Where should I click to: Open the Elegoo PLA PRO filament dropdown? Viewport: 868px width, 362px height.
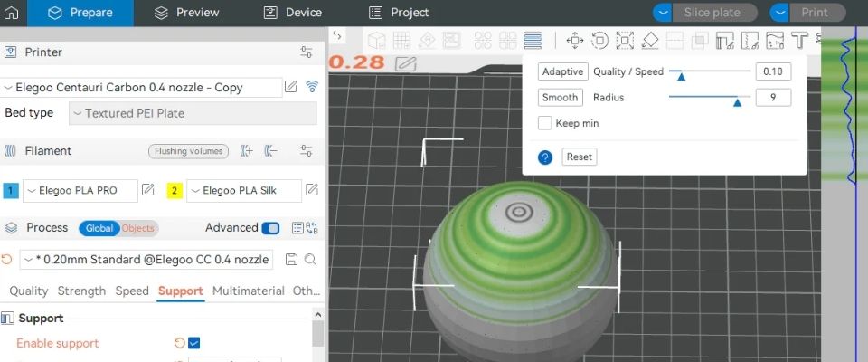(80, 190)
